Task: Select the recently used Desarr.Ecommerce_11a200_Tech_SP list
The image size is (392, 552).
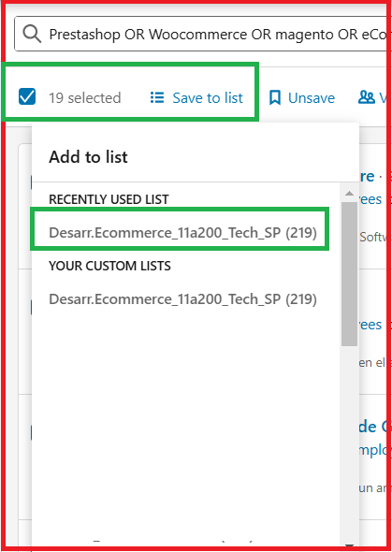Action: click(182, 233)
